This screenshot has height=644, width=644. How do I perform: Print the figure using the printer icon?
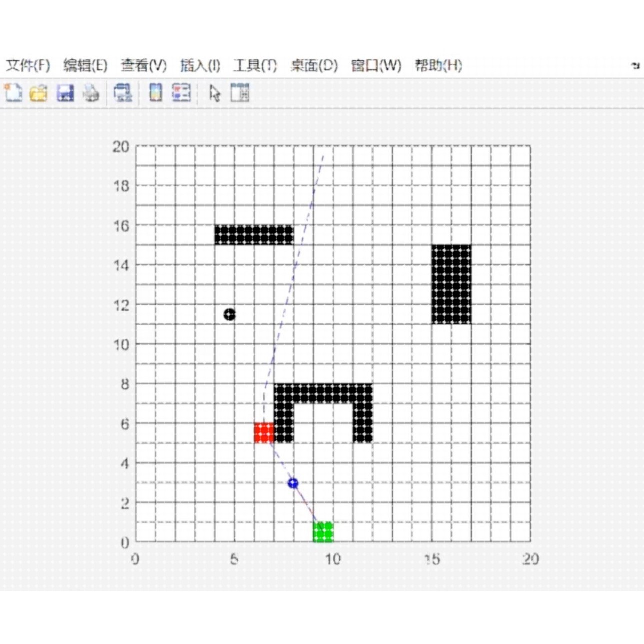point(91,93)
